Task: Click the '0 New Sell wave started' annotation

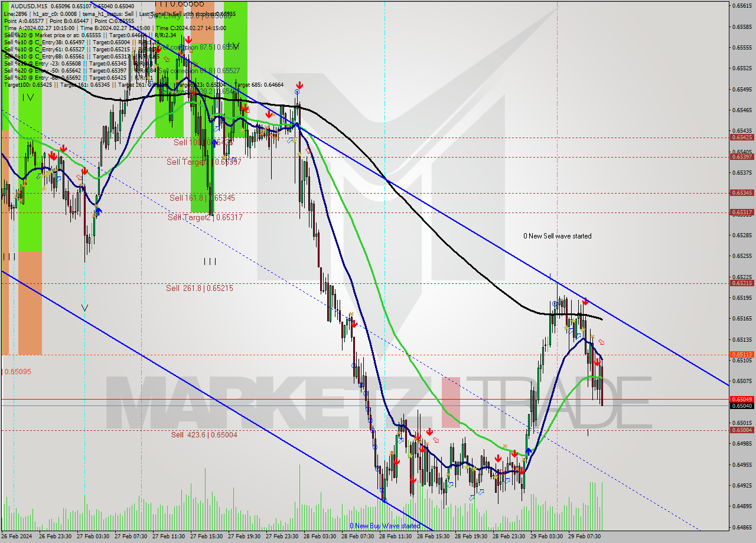Action: (557, 236)
